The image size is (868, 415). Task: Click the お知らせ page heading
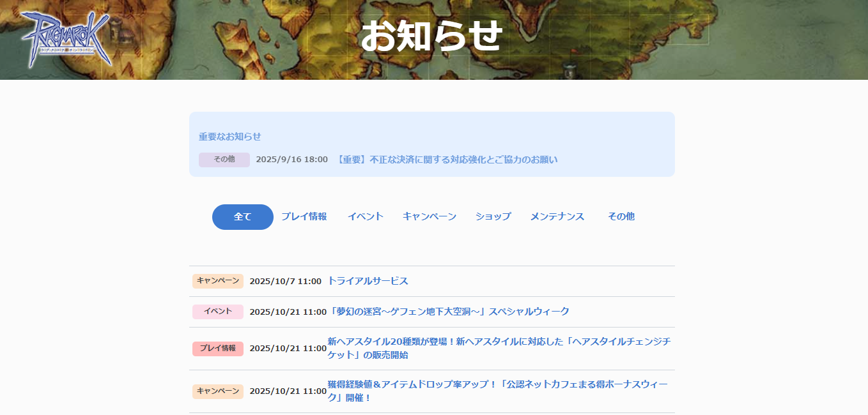(431, 36)
